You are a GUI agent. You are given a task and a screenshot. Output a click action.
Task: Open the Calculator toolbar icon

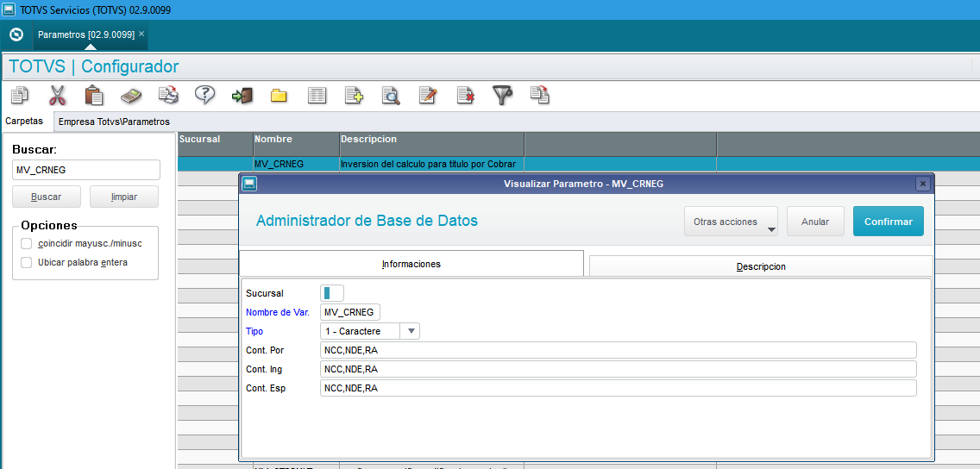click(130, 96)
